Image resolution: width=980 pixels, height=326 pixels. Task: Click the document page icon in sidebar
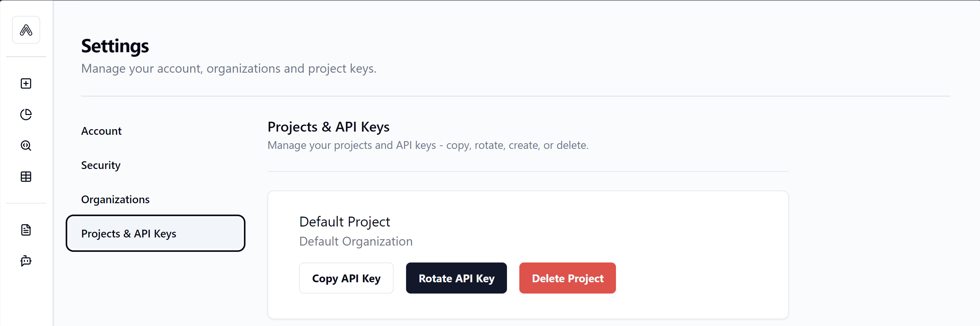pos(26,230)
